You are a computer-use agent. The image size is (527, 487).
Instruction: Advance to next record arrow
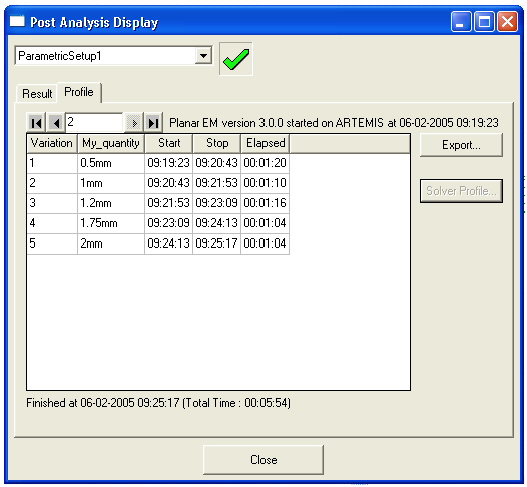(133, 123)
